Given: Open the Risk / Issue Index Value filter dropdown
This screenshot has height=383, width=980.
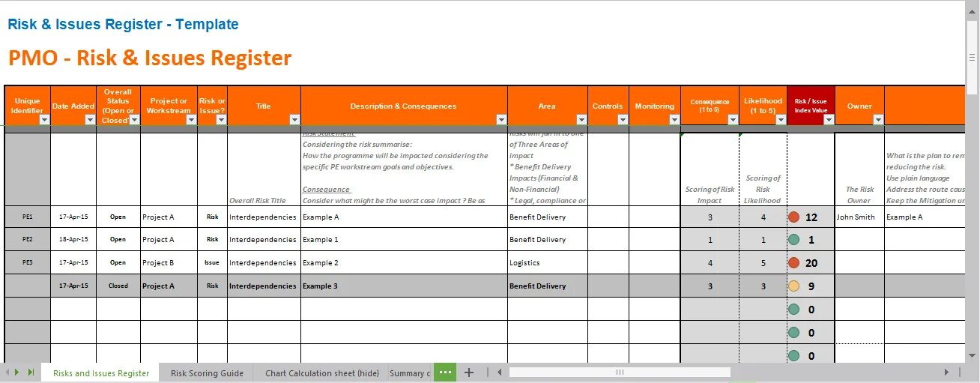Looking at the screenshot, I should click(829, 120).
